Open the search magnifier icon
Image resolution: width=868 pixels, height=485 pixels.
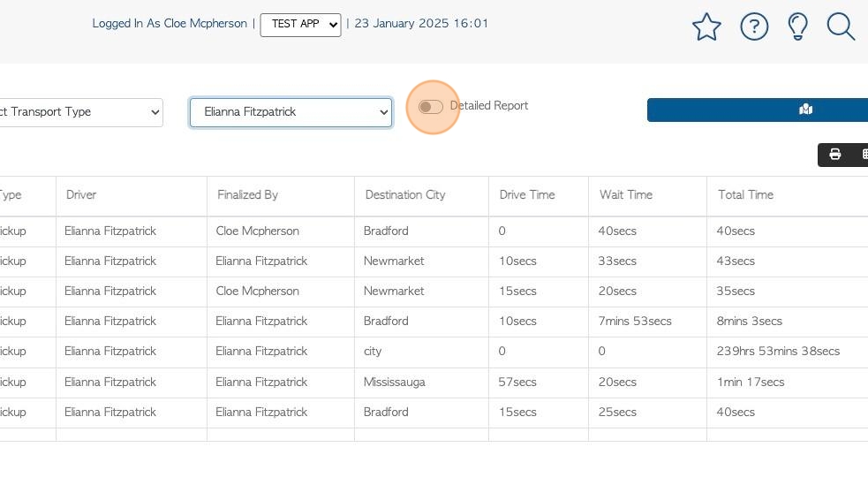click(841, 27)
